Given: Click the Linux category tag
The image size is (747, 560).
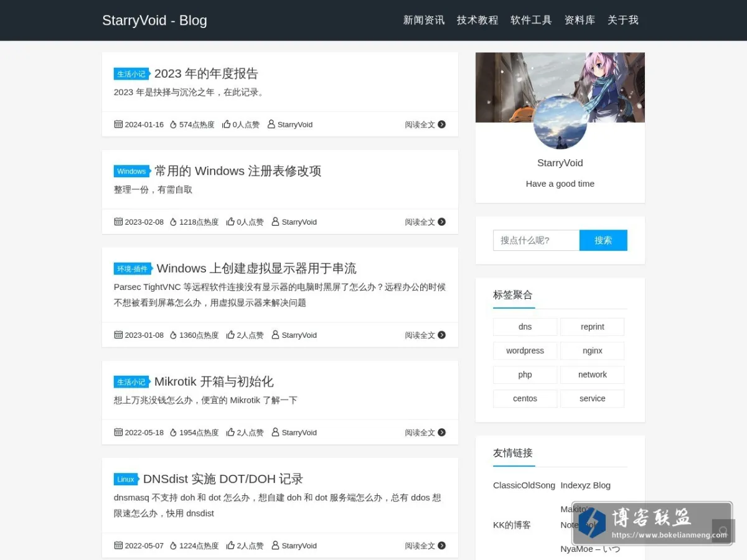Looking at the screenshot, I should pyautogui.click(x=126, y=479).
